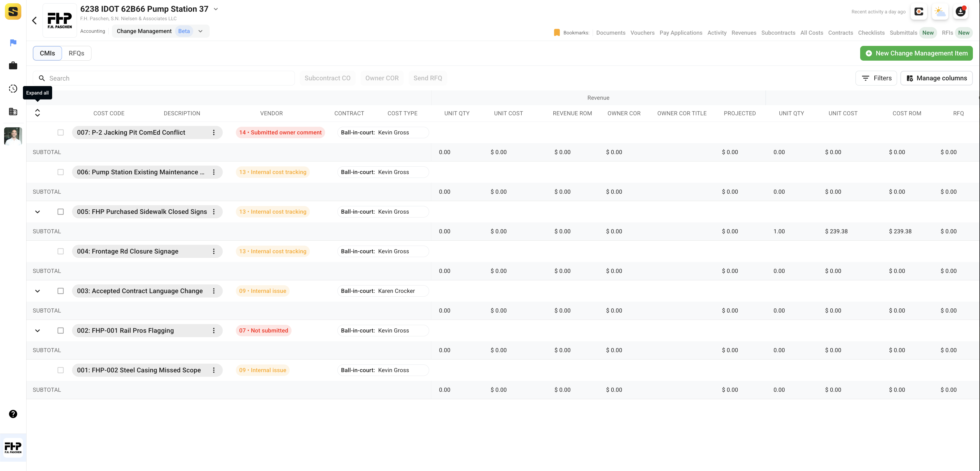Open the Subcontracts bookmark
Screen dimensions: 980x471
[778, 33]
